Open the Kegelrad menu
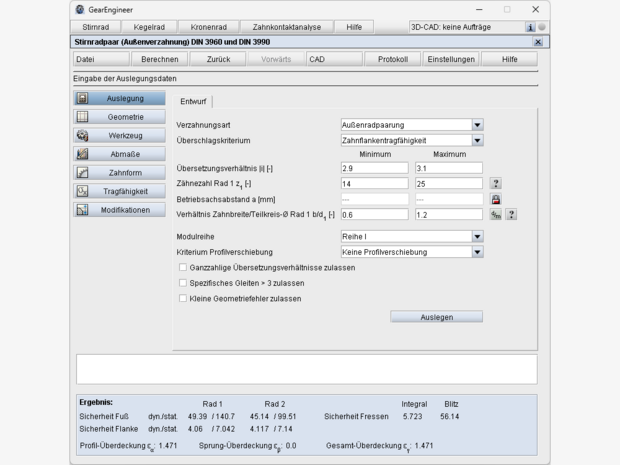 [x=150, y=27]
